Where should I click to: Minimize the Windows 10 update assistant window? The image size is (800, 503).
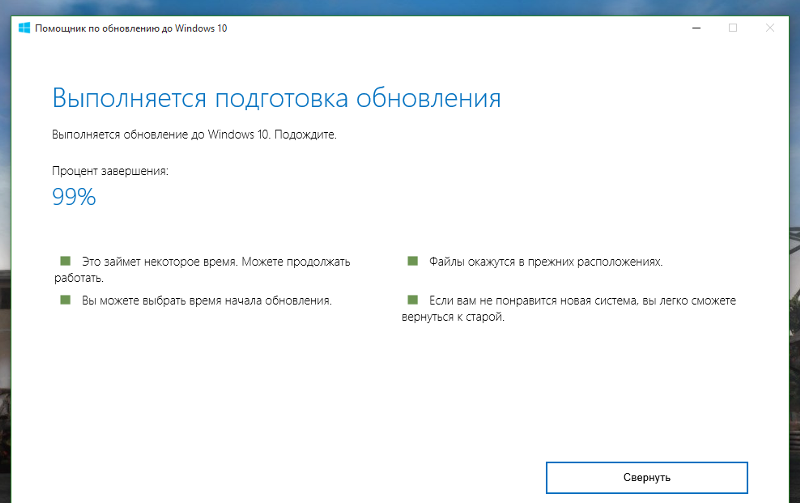point(696,28)
